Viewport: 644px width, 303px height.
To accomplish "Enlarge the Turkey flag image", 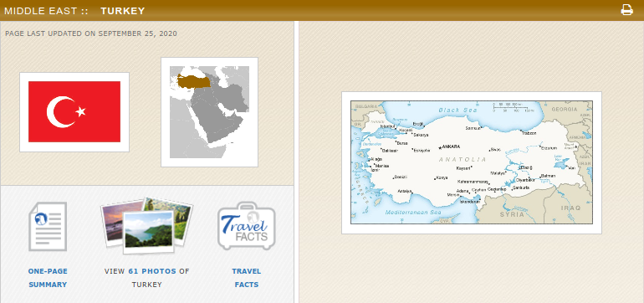I will pyautogui.click(x=74, y=112).
